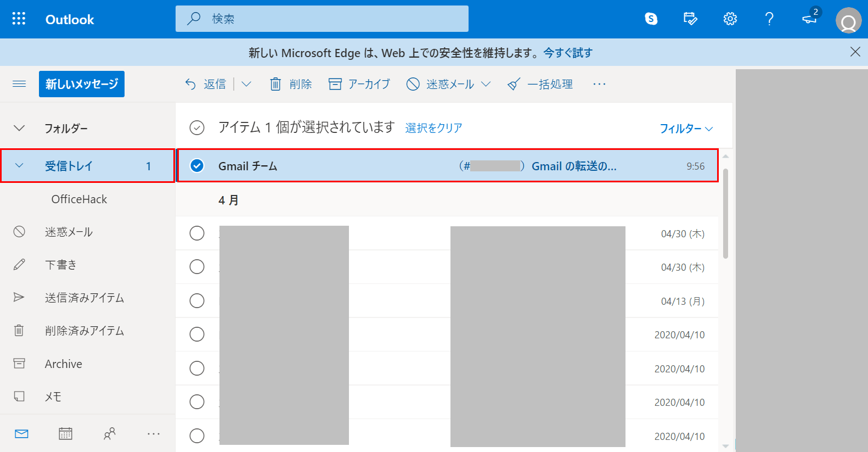The image size is (868, 452).
Task: Select the first 04/30 (木) message checkbox
Action: click(x=196, y=233)
